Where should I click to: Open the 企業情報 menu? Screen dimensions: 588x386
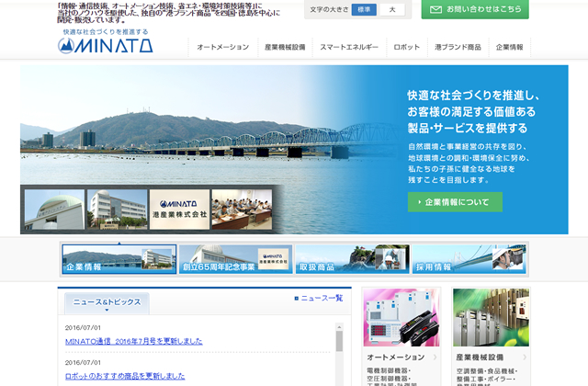(x=509, y=47)
